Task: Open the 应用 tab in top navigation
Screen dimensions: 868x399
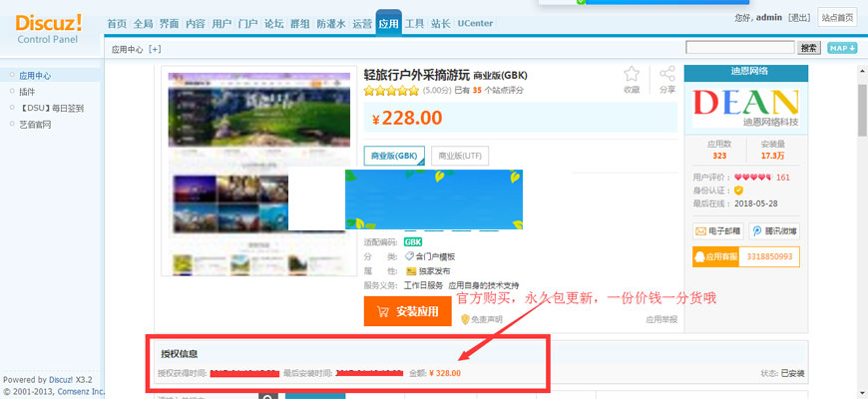Action: coord(389,22)
